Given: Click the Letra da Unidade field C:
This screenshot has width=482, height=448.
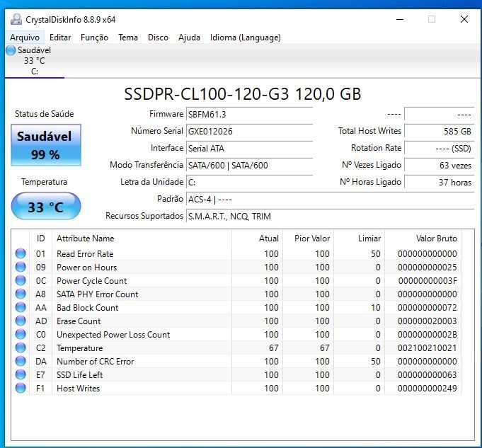Looking at the screenshot, I should point(249,183).
